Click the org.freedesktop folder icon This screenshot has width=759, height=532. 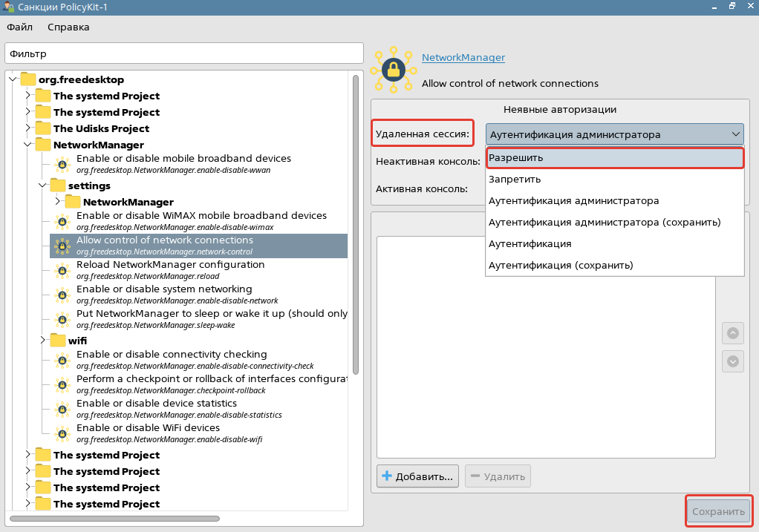28,79
